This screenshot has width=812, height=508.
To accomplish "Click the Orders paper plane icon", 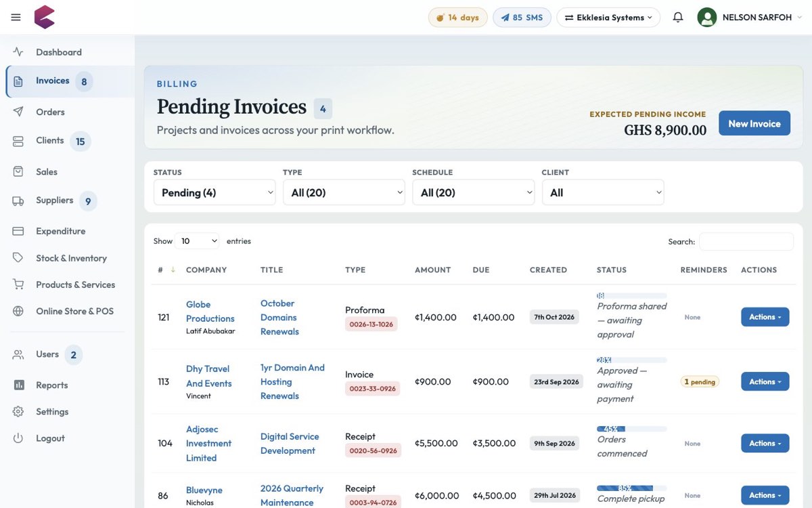I will coord(18,112).
